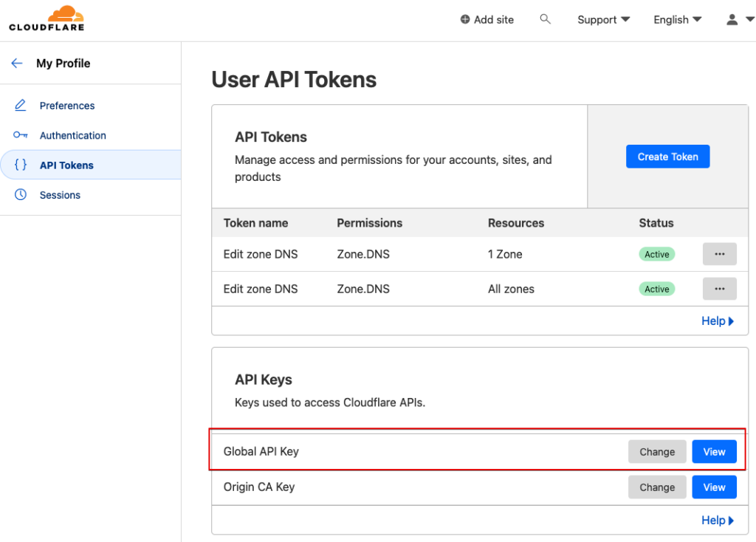Open the user account avatar menu
Screen dimensions: 756x542
[x=732, y=19]
